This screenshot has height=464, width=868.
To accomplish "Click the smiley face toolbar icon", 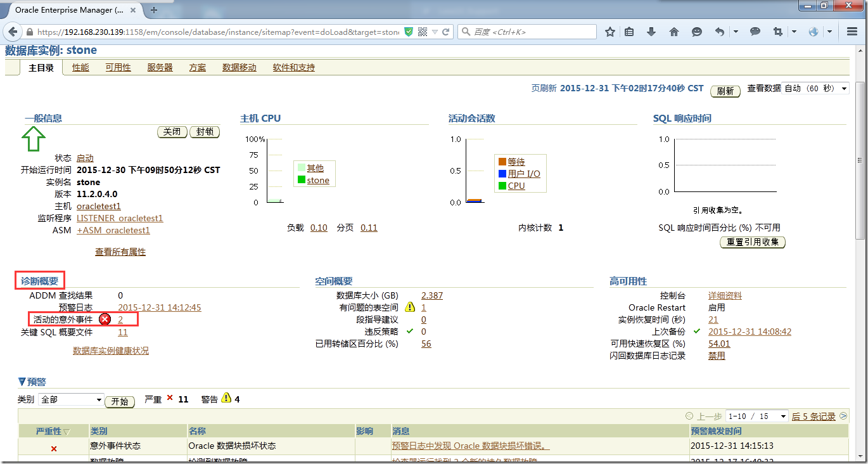I will click(x=697, y=32).
